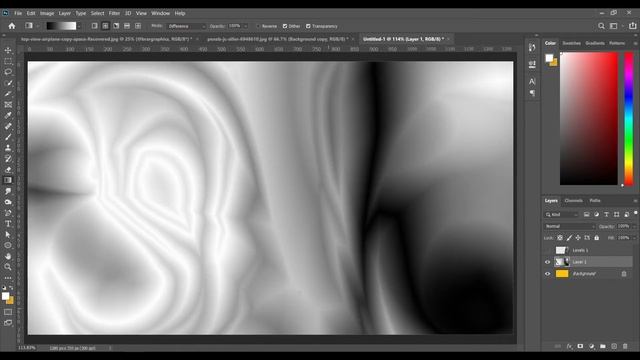
Task: Select the History Brush tool
Action: click(x=8, y=159)
